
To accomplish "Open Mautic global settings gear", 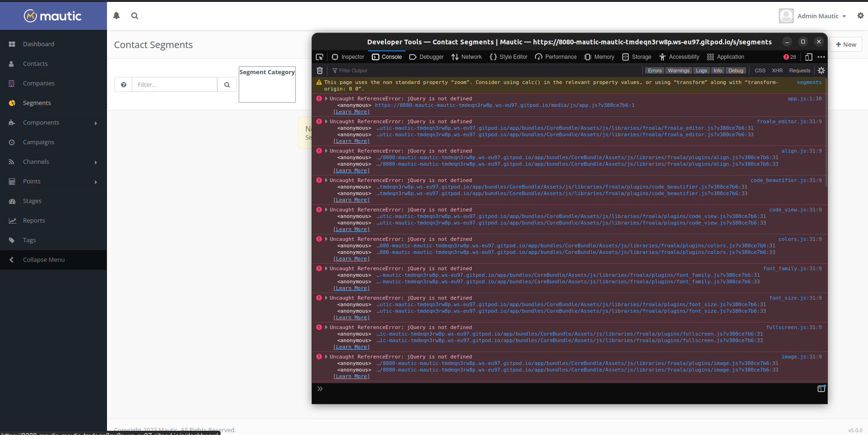I will (860, 15).
